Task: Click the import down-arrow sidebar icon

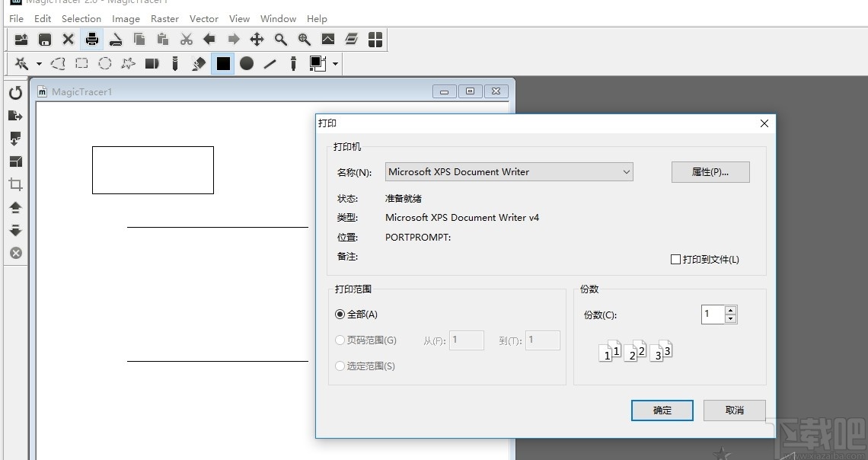Action: point(15,139)
